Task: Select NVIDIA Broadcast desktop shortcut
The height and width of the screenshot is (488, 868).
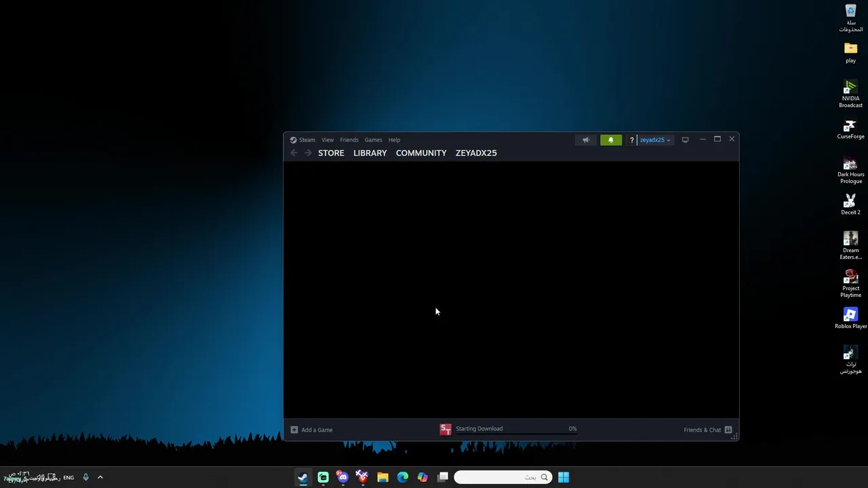Action: pyautogui.click(x=850, y=94)
